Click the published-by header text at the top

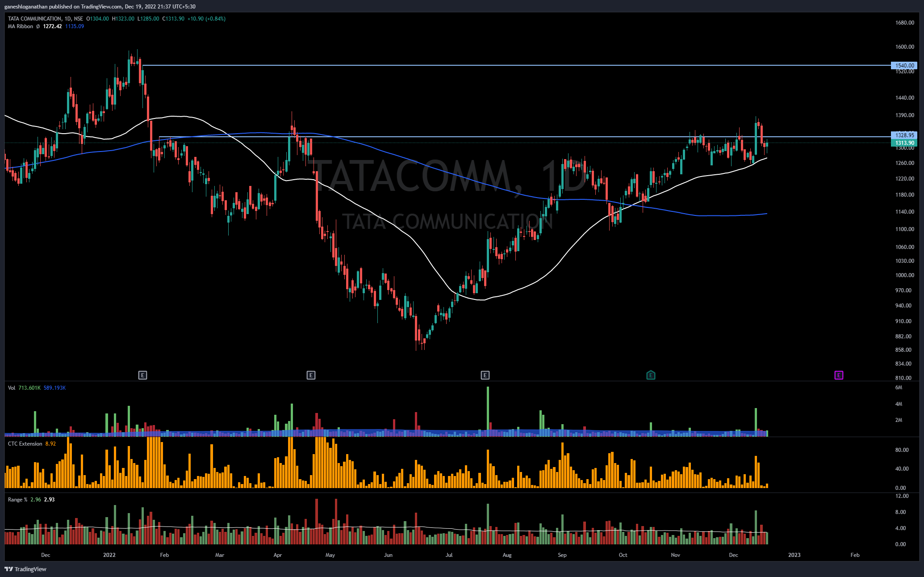click(100, 6)
